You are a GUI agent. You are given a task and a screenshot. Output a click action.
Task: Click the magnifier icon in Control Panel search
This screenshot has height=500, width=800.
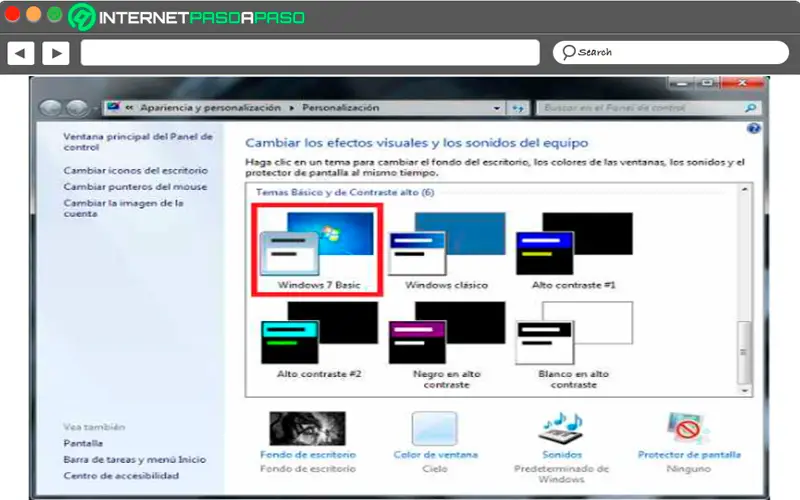(x=750, y=108)
